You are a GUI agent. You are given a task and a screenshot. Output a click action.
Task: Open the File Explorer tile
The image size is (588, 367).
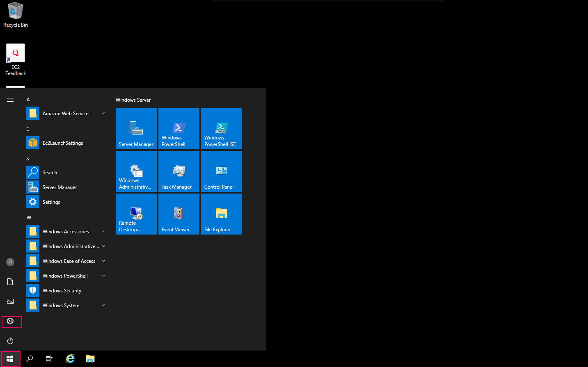222,214
